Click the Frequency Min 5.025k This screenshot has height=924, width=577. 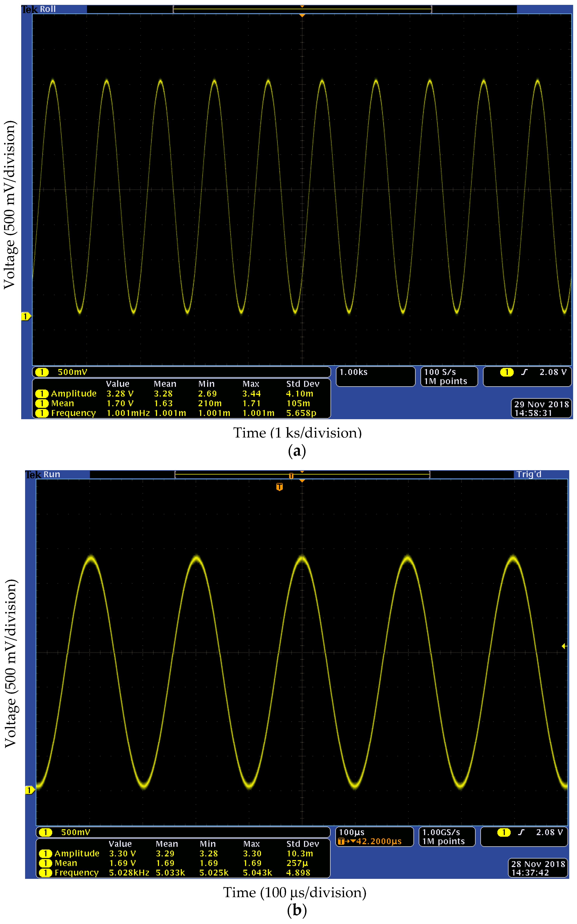point(214,873)
